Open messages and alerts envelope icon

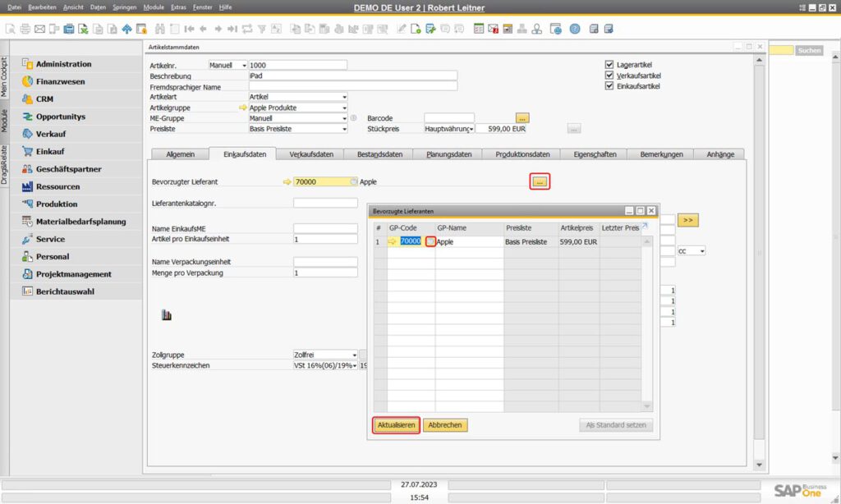493,29
